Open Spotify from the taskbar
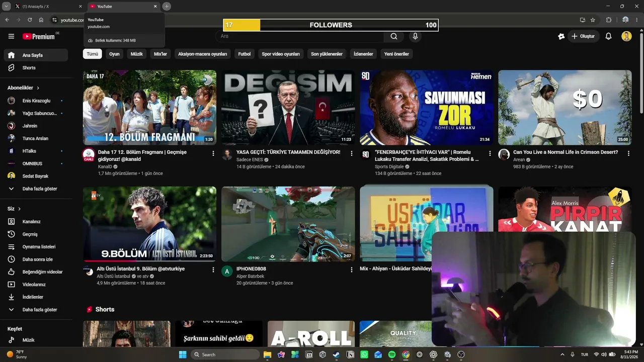This screenshot has width=644, height=362. (x=392, y=354)
